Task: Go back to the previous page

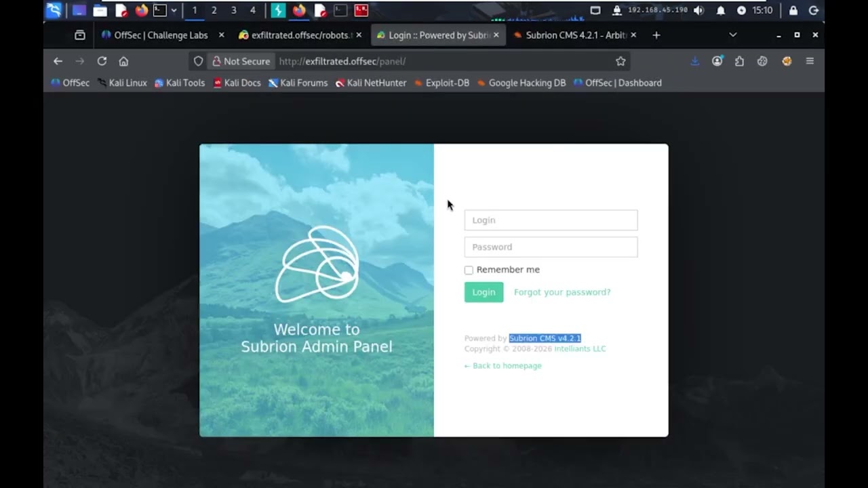Action: [x=58, y=61]
